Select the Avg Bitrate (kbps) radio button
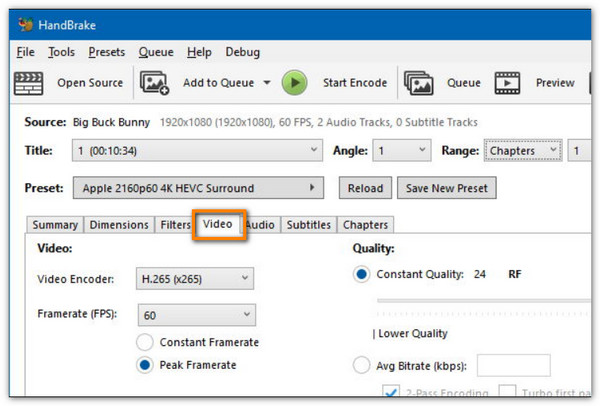600x406 pixels. tap(361, 365)
